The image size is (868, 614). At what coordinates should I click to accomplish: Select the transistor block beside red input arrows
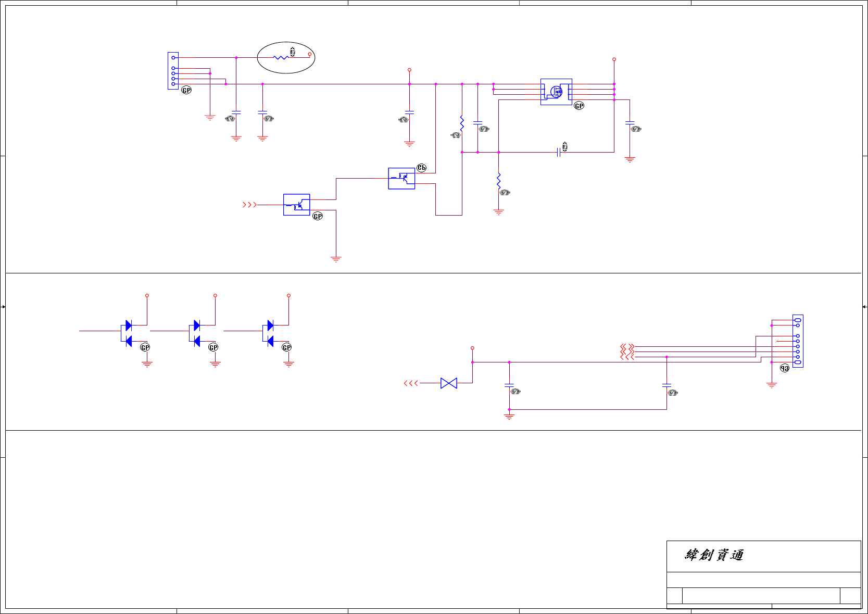297,205
